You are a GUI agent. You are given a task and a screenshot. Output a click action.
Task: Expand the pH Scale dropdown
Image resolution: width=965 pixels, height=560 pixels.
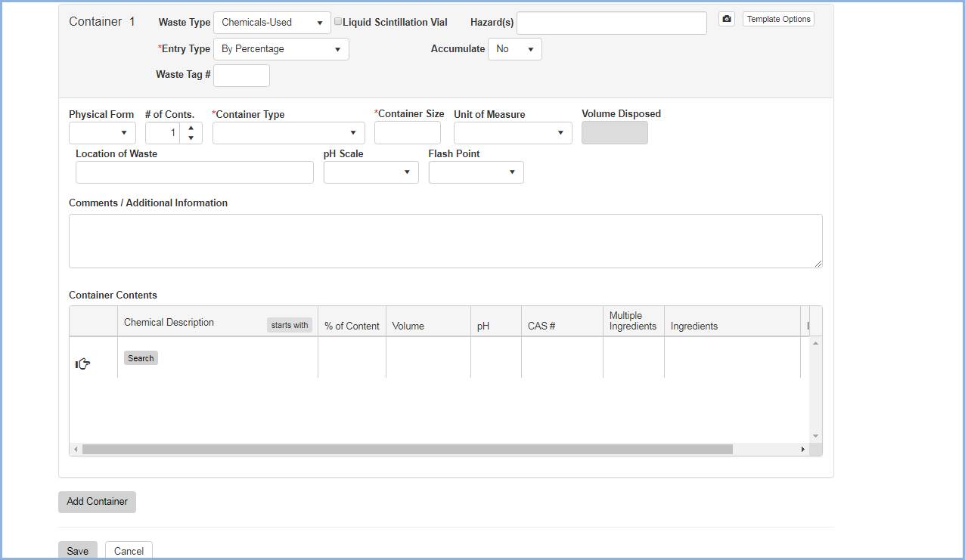pyautogui.click(x=371, y=172)
